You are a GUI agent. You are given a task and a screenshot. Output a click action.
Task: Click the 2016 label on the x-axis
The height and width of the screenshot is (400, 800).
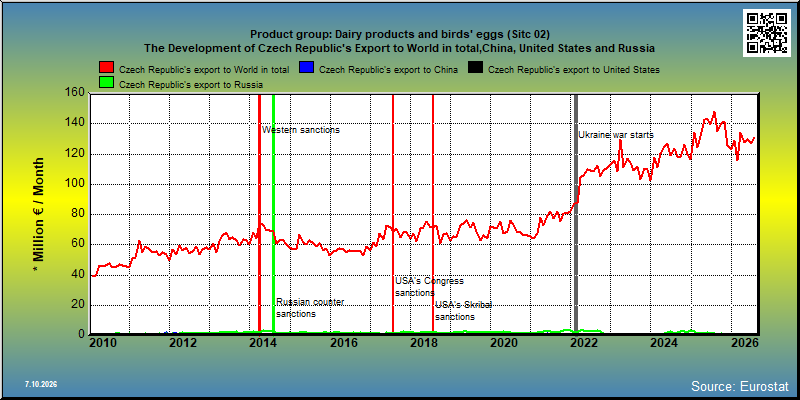(342, 343)
